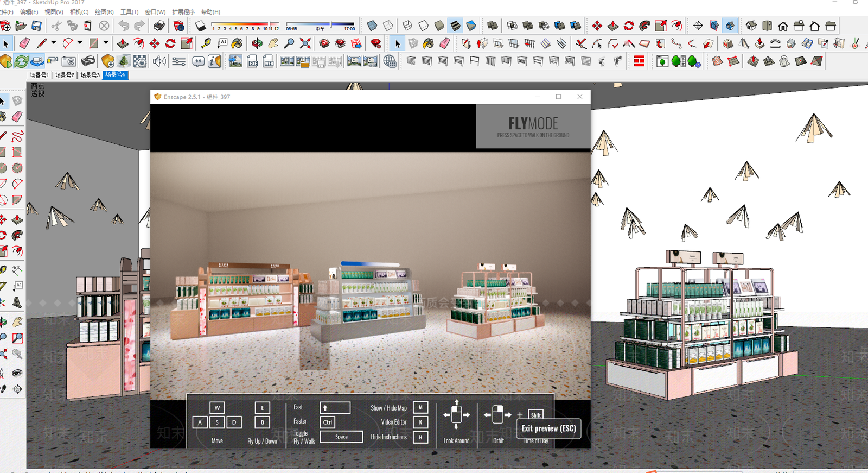
Task: Toggle shadows on or off in the toolbar
Action: 200,26
